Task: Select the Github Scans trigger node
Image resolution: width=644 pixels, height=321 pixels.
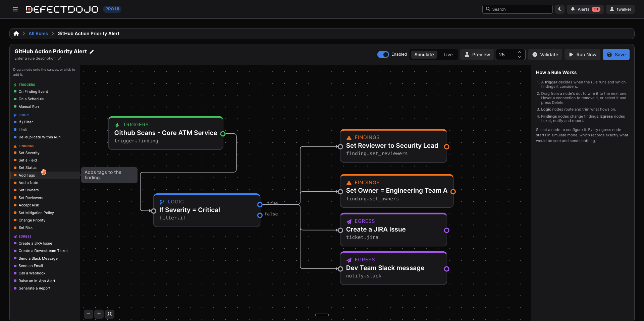Action: coord(166,133)
